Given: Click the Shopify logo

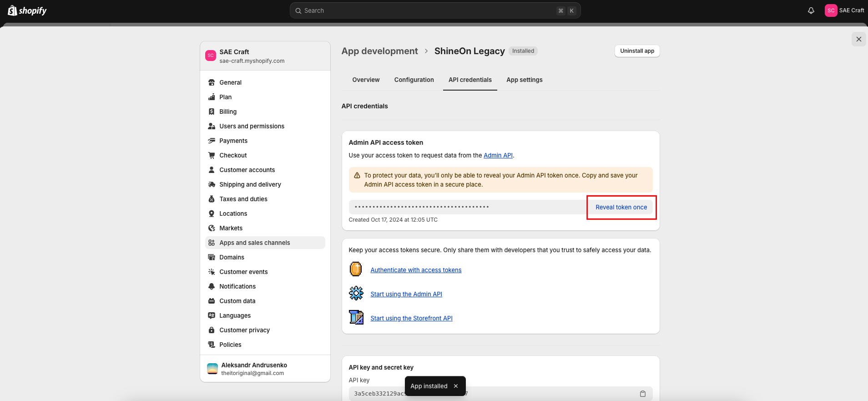Looking at the screenshot, I should point(27,10).
